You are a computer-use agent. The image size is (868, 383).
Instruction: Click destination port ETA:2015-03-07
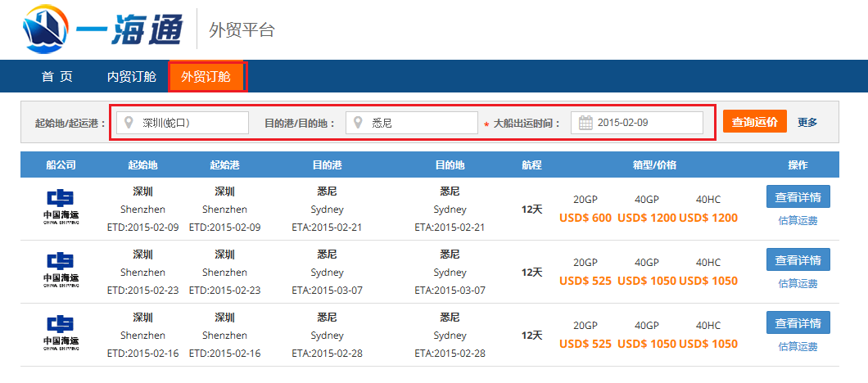pyautogui.click(x=328, y=291)
